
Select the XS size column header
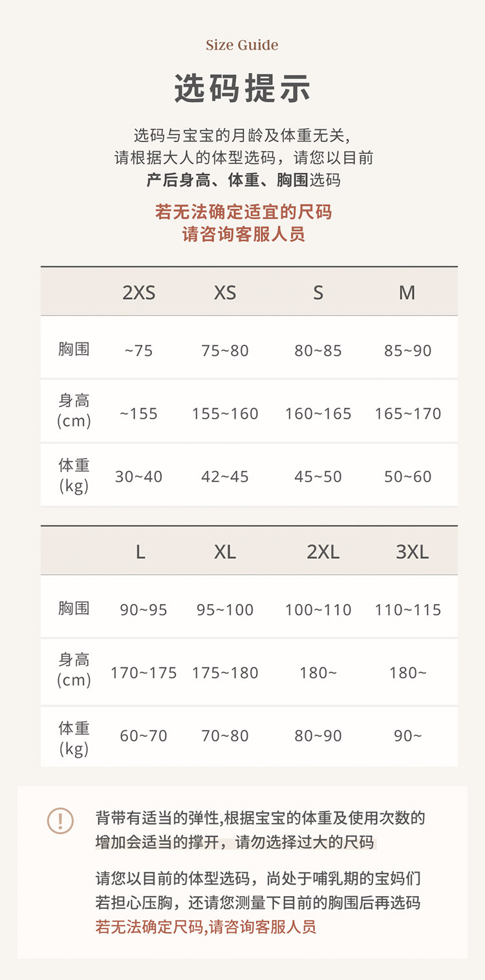tap(225, 293)
